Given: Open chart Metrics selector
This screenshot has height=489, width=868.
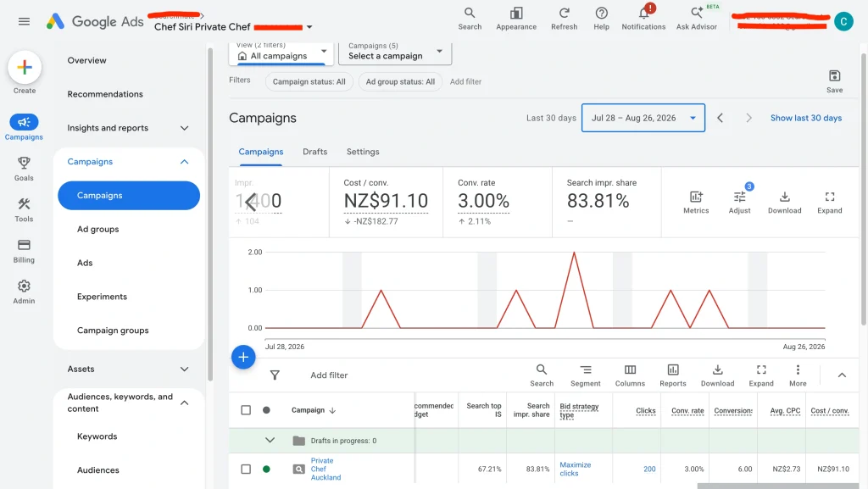Looking at the screenshot, I should 696,203.
